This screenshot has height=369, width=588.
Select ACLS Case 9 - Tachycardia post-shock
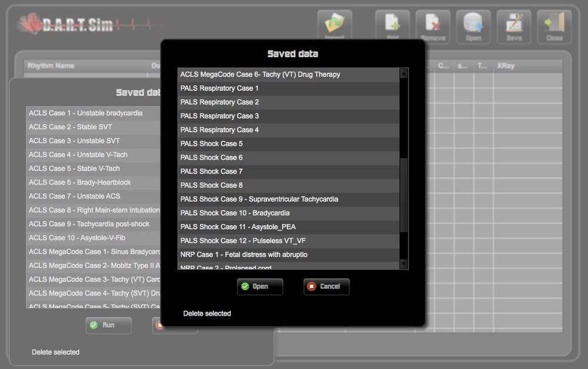tap(93, 224)
